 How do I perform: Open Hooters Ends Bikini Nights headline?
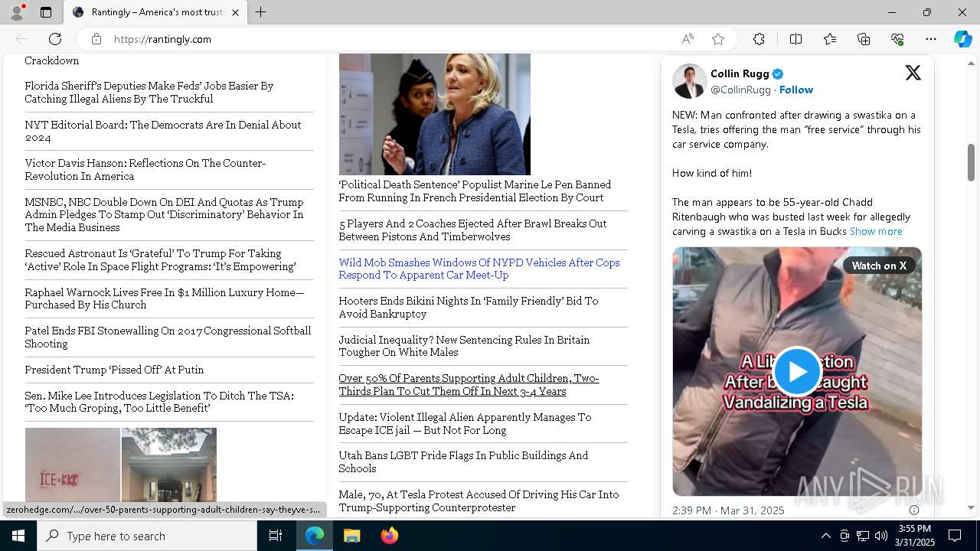469,307
